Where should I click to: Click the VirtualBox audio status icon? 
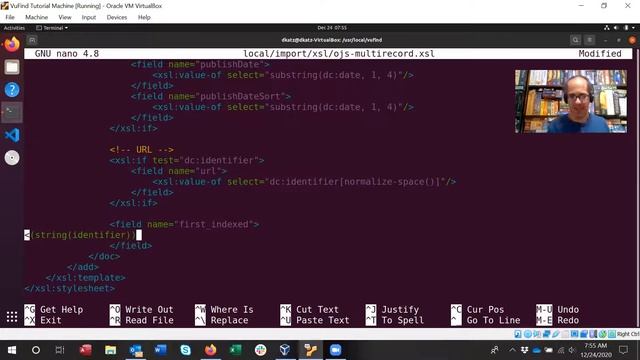coord(537,334)
